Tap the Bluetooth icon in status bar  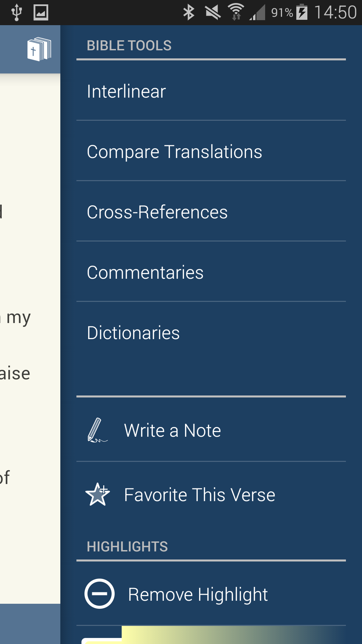pyautogui.click(x=189, y=13)
